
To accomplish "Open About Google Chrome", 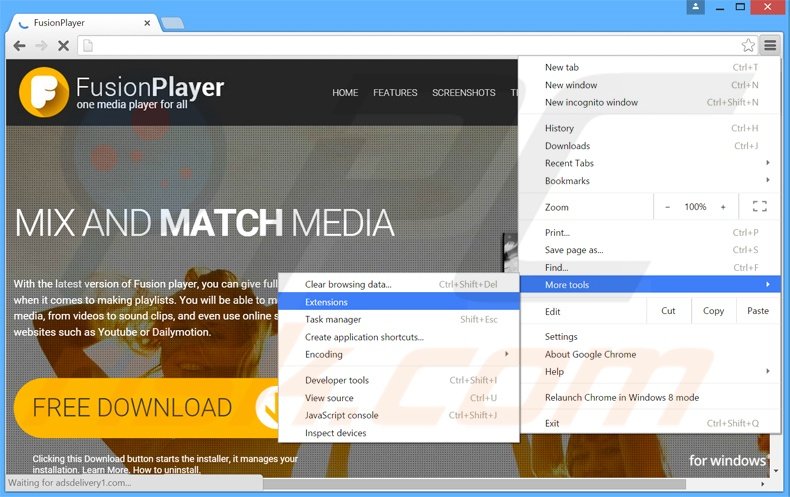I will pyautogui.click(x=649, y=354).
